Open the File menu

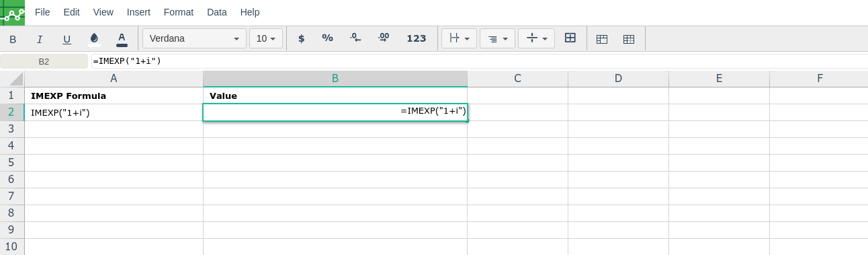(x=42, y=12)
